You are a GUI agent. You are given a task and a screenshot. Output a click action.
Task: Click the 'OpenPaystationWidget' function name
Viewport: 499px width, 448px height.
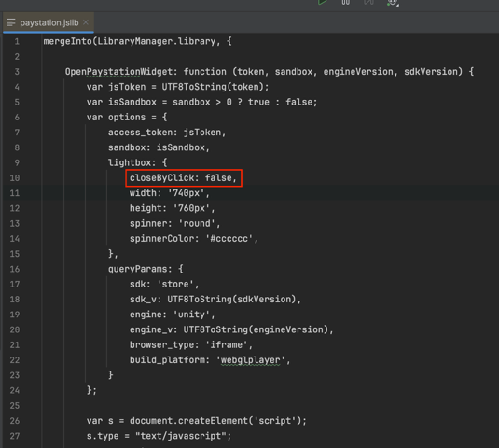[x=118, y=72]
